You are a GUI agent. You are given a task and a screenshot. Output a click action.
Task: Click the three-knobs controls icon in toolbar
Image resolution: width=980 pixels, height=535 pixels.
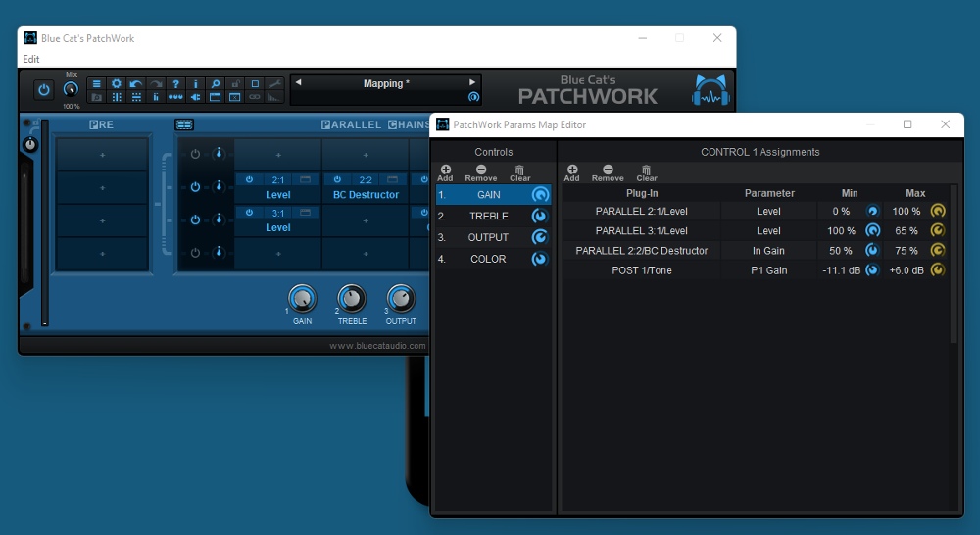(175, 97)
